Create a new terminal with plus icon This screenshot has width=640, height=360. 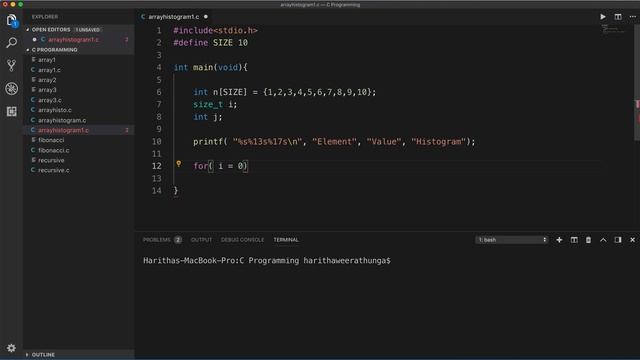(x=559, y=240)
